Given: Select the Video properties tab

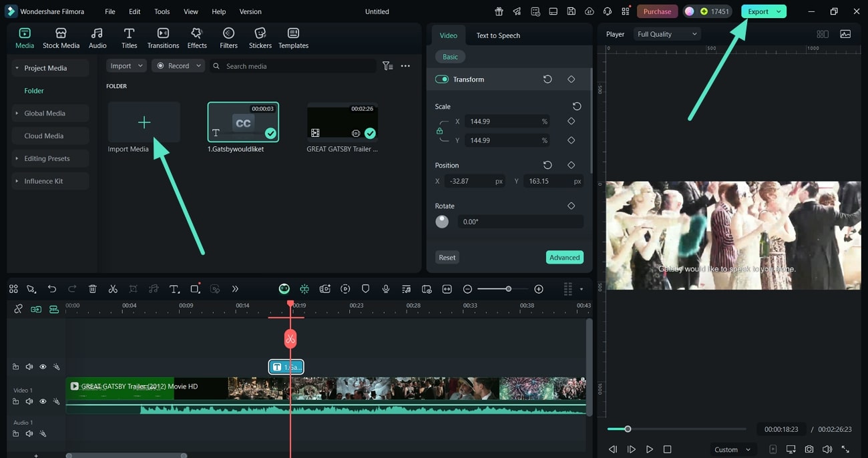Looking at the screenshot, I should tap(448, 35).
